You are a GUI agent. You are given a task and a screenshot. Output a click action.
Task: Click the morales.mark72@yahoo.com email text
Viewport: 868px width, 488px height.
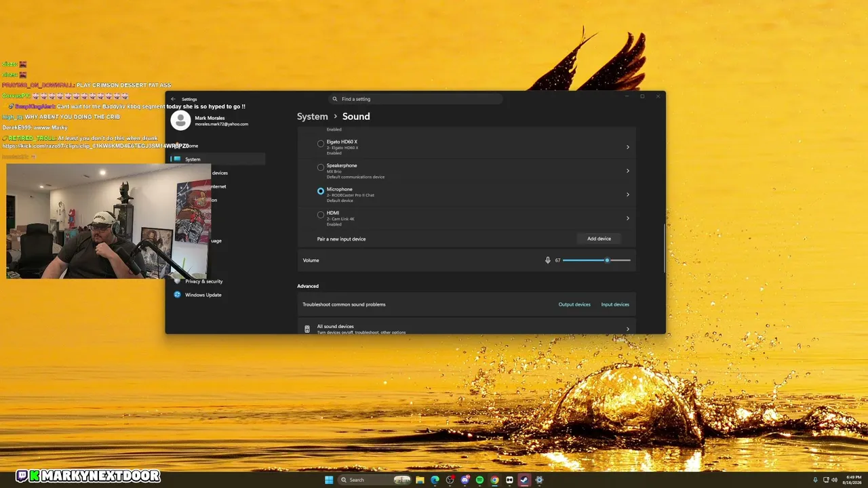[x=222, y=124]
